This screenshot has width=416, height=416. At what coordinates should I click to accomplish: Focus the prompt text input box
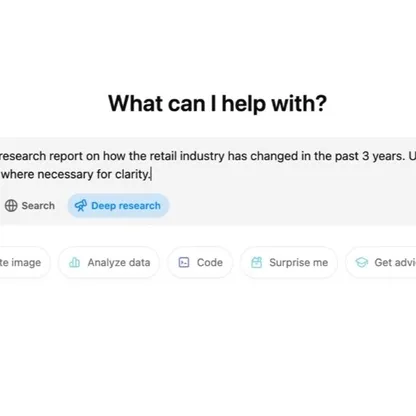[208, 165]
